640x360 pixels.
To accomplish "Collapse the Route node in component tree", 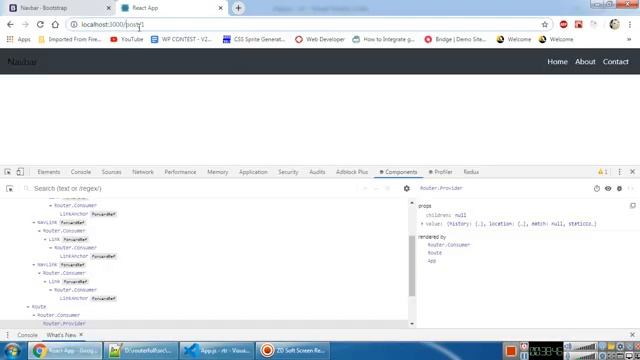I will (x=28, y=307).
